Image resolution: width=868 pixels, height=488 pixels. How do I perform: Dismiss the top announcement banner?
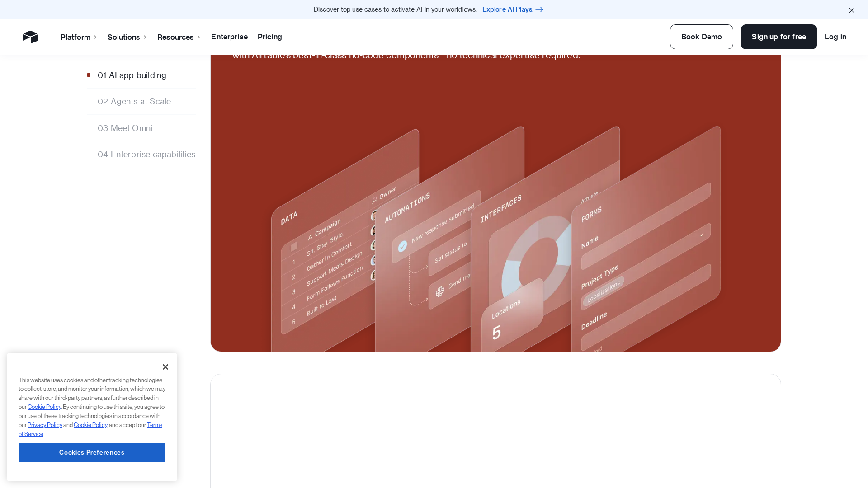(x=851, y=10)
